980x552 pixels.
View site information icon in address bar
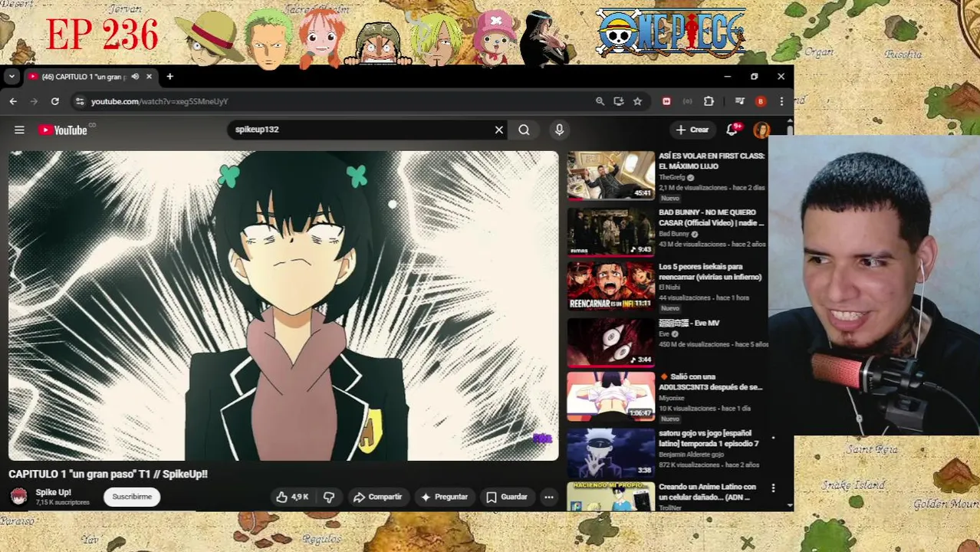click(80, 101)
